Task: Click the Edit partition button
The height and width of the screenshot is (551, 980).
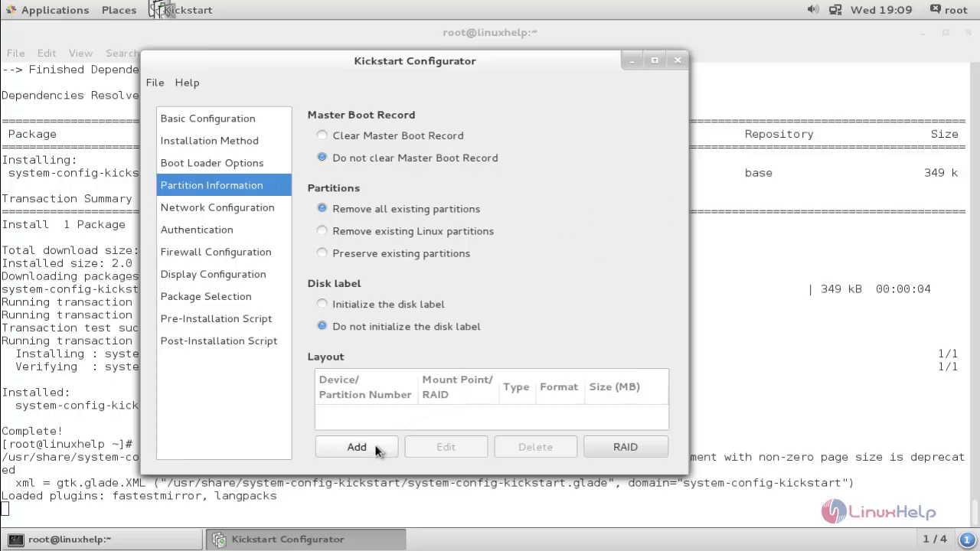Action: [x=446, y=447]
